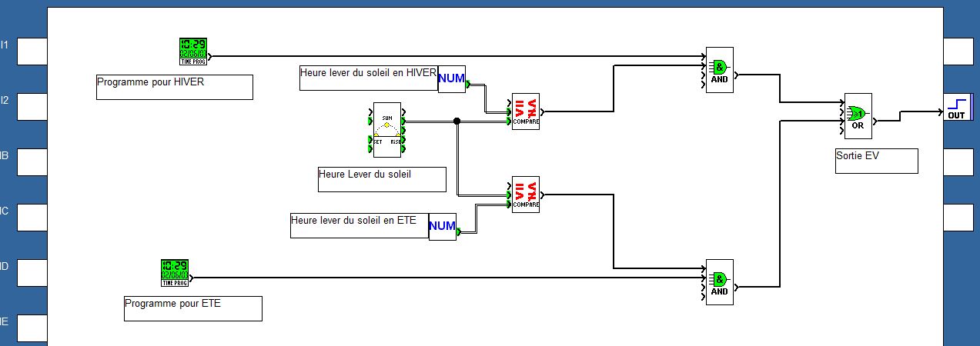Select the SUN set/rise function block

point(387,130)
